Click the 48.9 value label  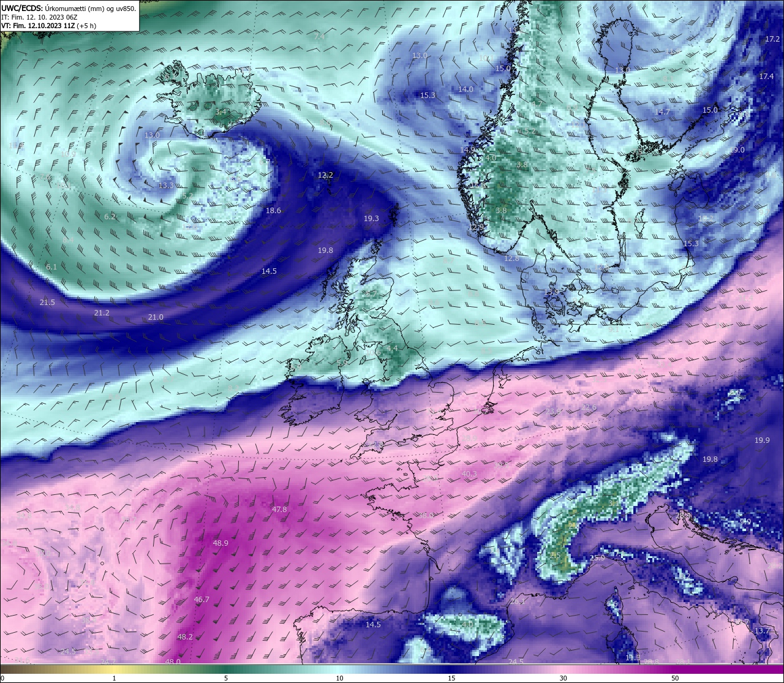221,543
